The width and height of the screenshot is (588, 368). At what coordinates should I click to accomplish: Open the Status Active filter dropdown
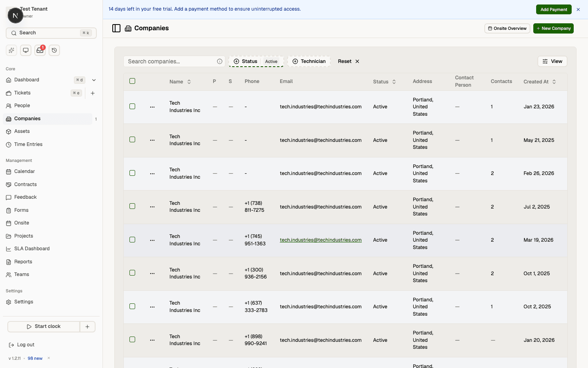pyautogui.click(x=256, y=61)
